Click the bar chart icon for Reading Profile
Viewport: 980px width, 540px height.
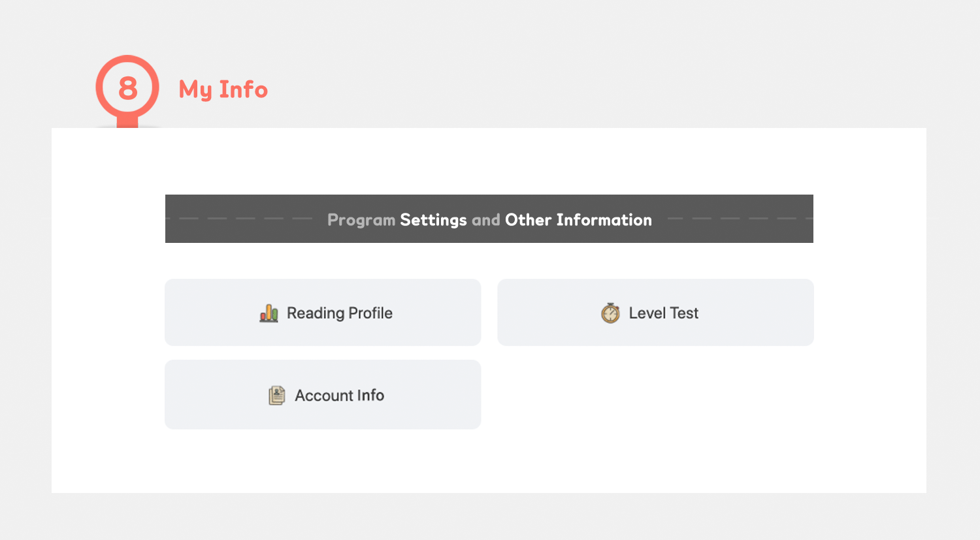coord(269,313)
